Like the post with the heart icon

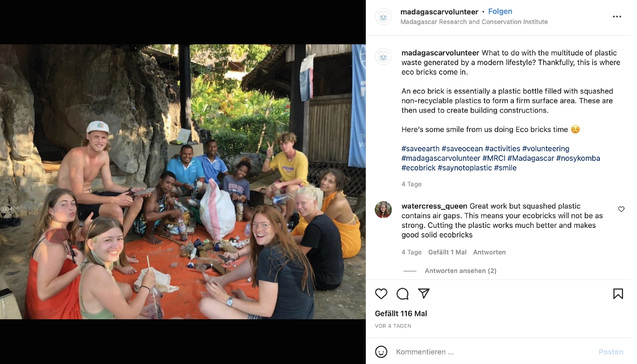(381, 294)
